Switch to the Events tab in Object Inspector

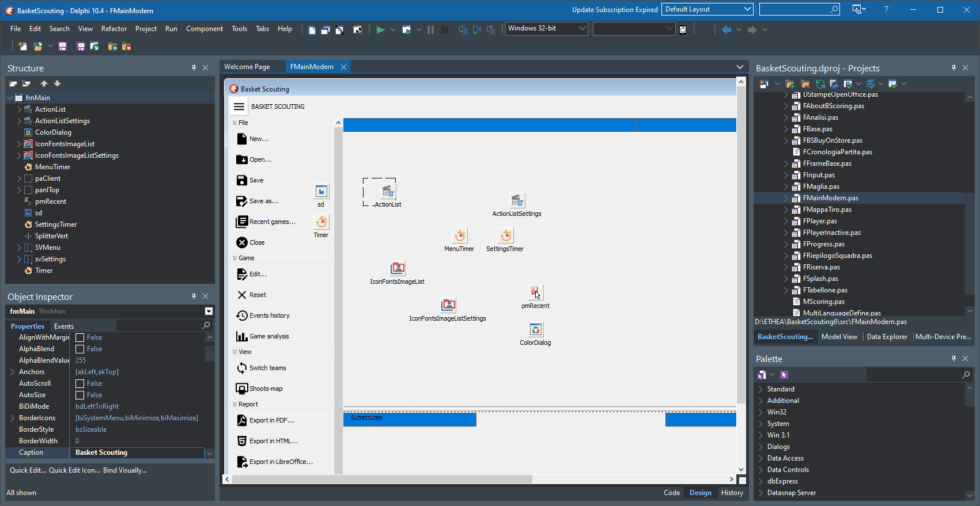[x=64, y=326]
